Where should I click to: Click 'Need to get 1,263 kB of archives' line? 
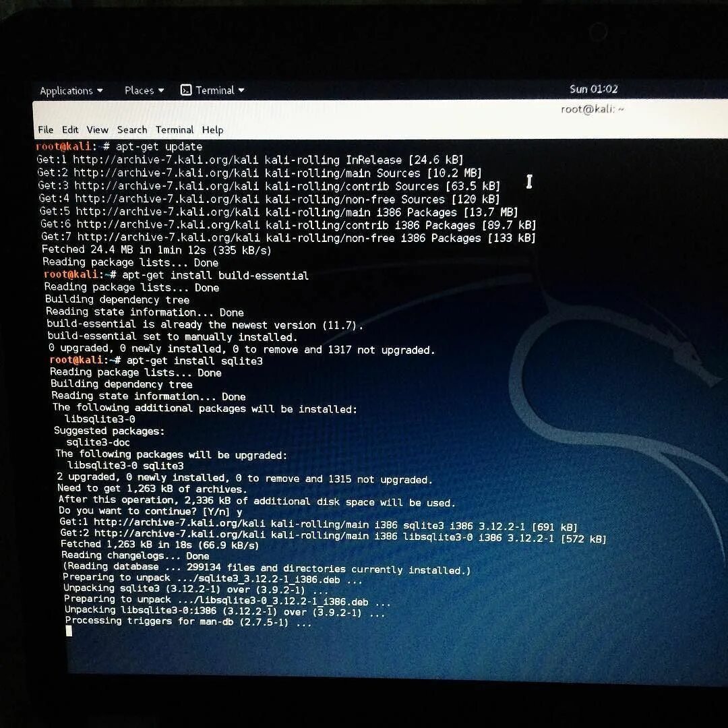click(152, 489)
